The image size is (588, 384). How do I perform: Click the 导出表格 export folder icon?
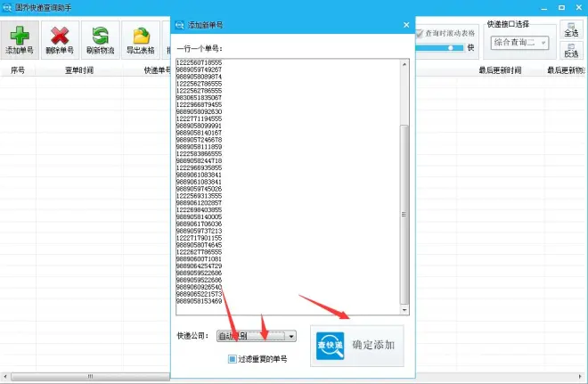coord(140,36)
